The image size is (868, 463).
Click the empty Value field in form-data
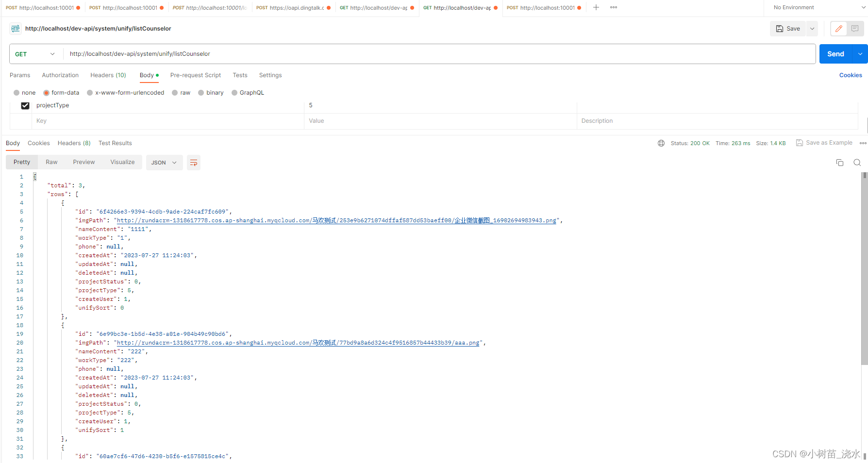[440, 121]
